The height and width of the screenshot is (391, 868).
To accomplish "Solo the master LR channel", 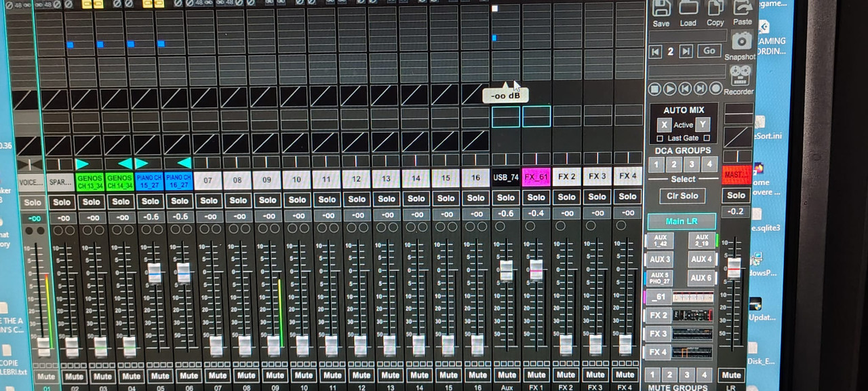I will click(x=737, y=195).
